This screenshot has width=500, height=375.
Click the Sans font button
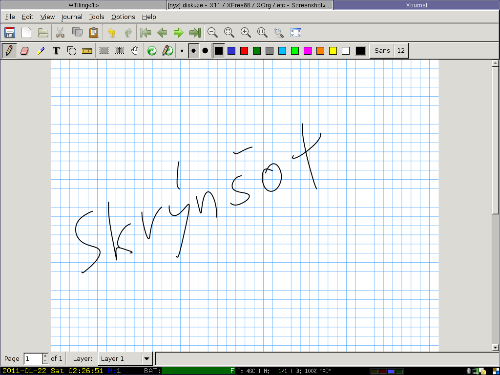pos(382,51)
